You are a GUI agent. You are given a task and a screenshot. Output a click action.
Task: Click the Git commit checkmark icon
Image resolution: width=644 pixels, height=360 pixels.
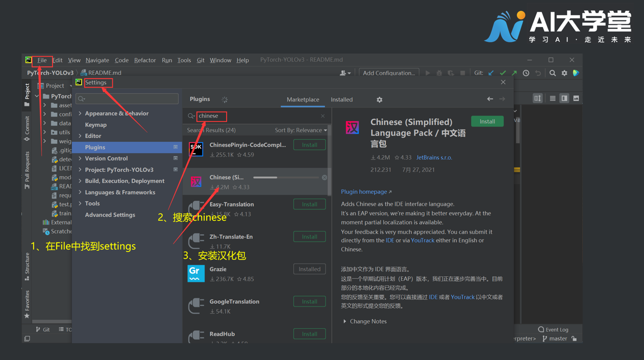(503, 73)
